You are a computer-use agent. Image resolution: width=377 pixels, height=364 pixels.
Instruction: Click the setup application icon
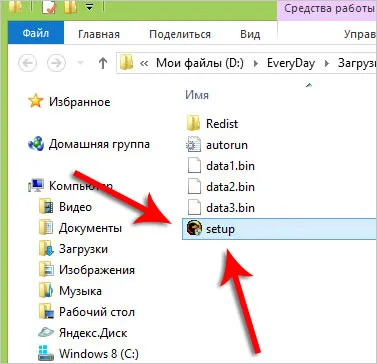click(194, 229)
